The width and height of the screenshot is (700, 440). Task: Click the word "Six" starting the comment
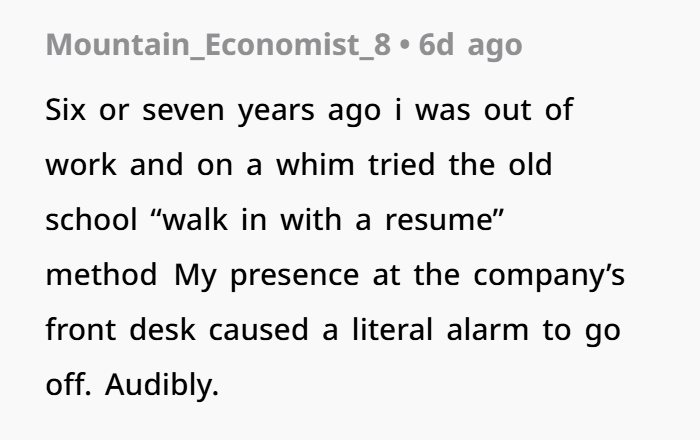[65, 110]
